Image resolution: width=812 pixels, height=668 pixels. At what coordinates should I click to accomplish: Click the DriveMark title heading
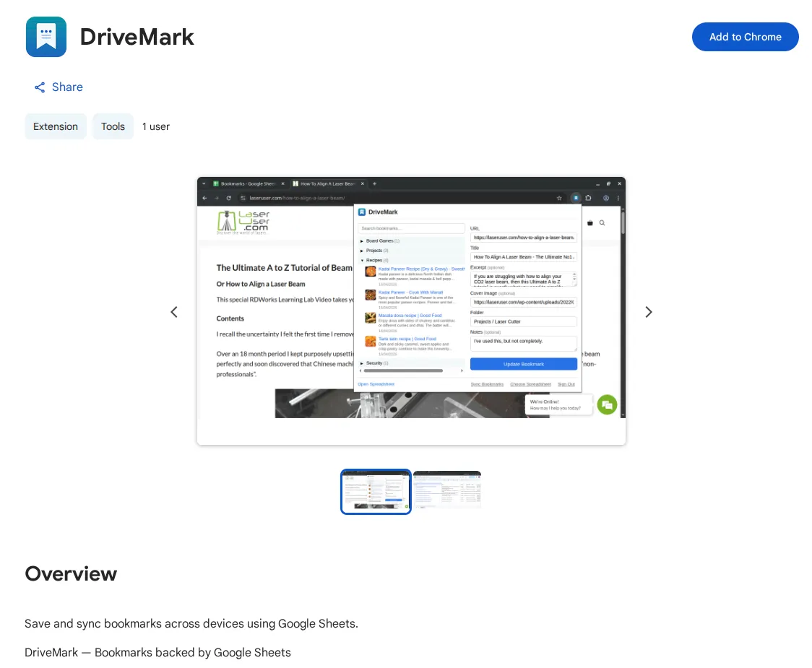coord(137,37)
